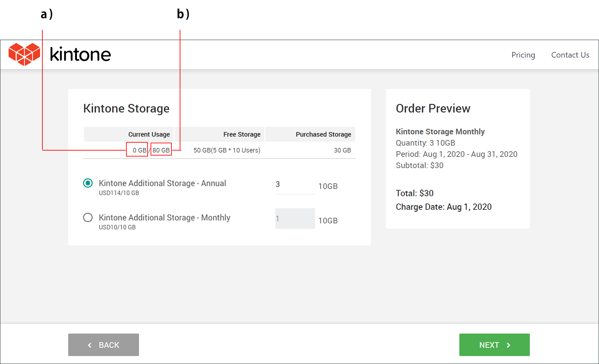
Task: Click the 0 GB current usage value
Action: pyautogui.click(x=139, y=150)
